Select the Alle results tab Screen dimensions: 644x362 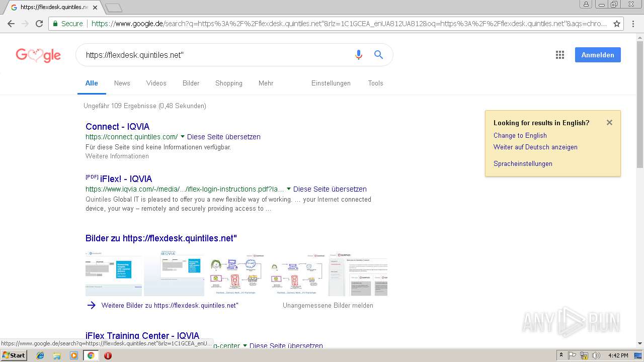(92, 83)
